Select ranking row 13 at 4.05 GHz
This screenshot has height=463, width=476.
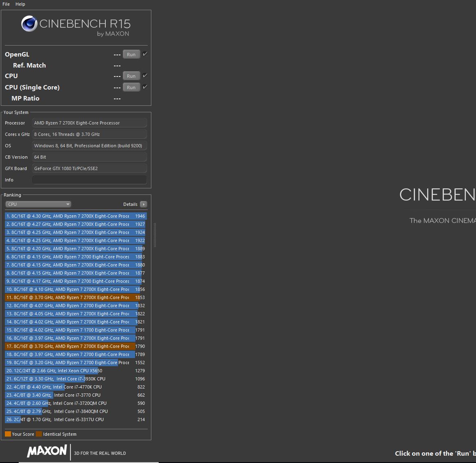[x=76, y=314]
